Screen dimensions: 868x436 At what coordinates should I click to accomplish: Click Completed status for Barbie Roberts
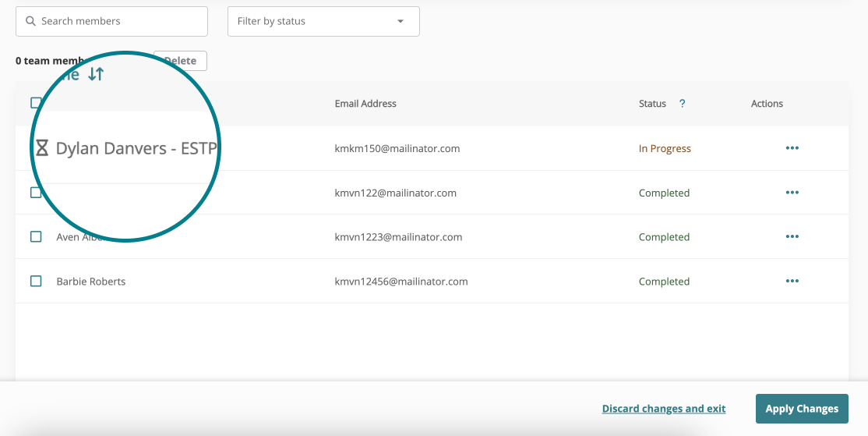tap(664, 282)
